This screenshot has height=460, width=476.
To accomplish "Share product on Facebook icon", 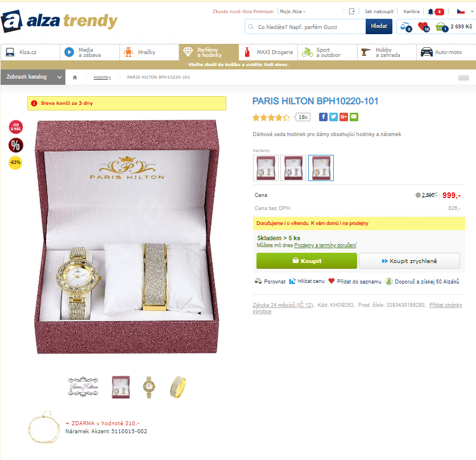I will point(323,117).
